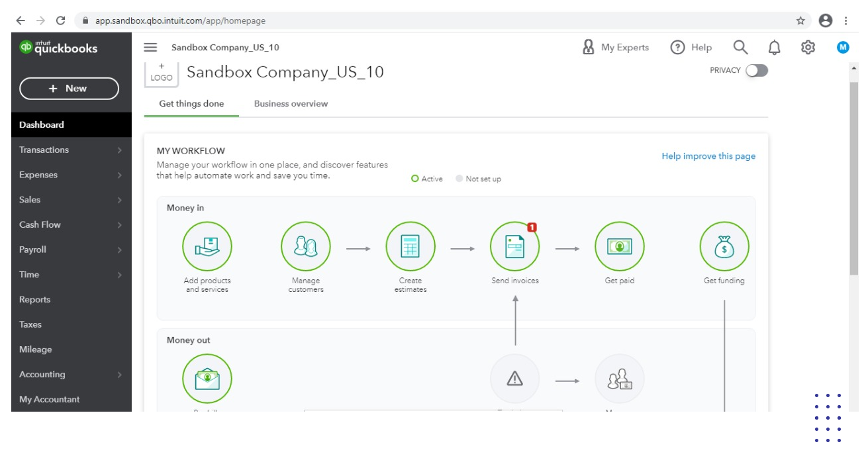Click the Active legend label
868x458 pixels.
point(432,179)
